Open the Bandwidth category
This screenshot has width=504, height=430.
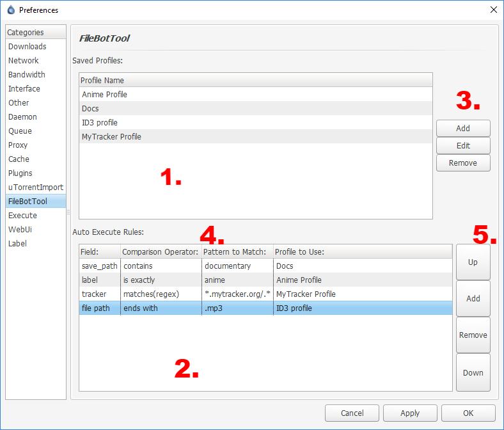36,75
